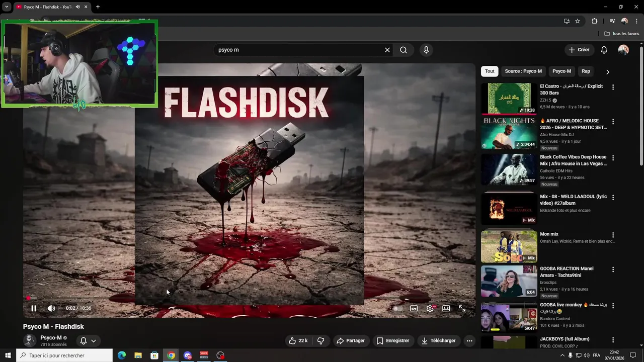Open options for WELD LAADOUL mix
644x362 pixels.
coord(613,198)
